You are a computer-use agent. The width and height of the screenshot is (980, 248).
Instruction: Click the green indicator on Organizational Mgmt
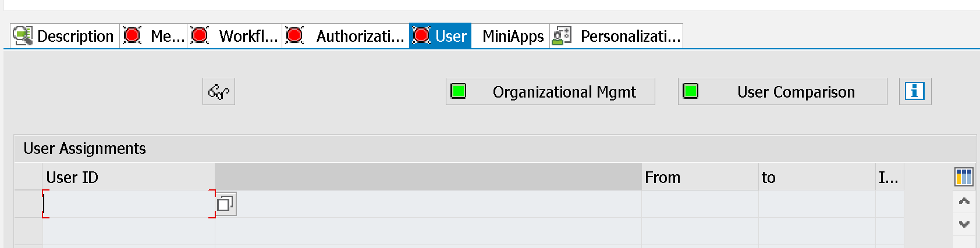coord(459,91)
